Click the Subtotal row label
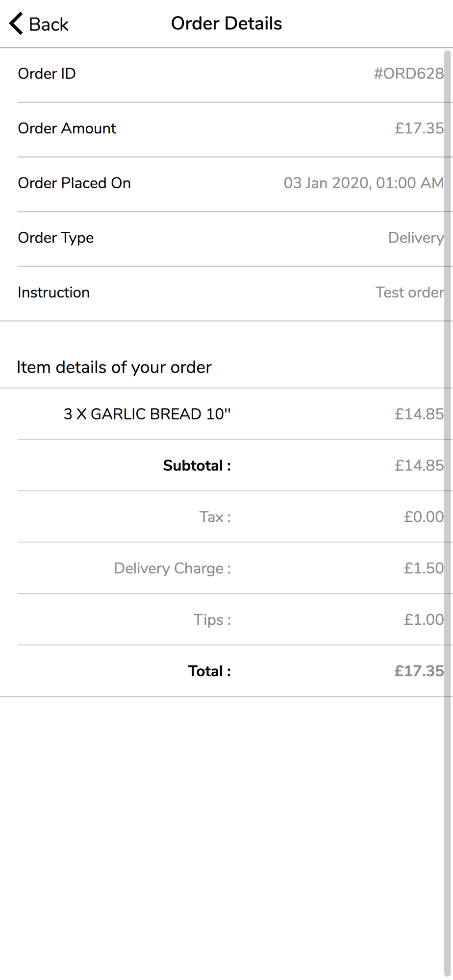This screenshot has height=980, width=453. [x=197, y=465]
